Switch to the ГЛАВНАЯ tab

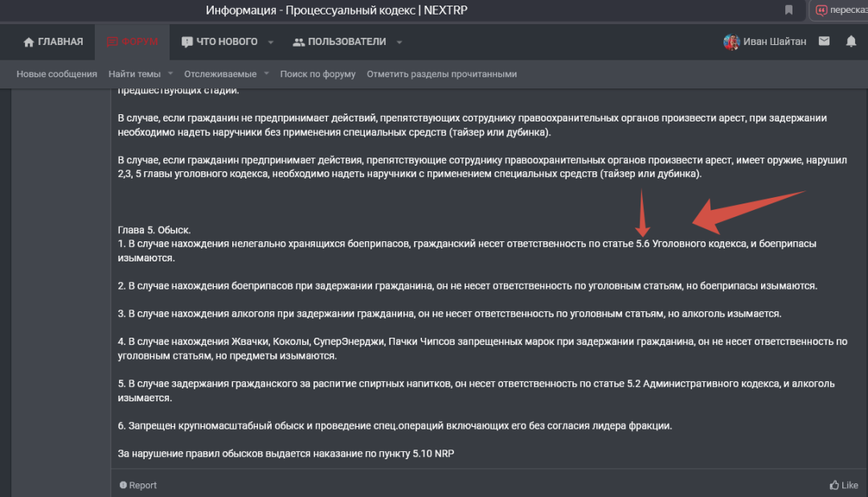pyautogui.click(x=52, y=41)
